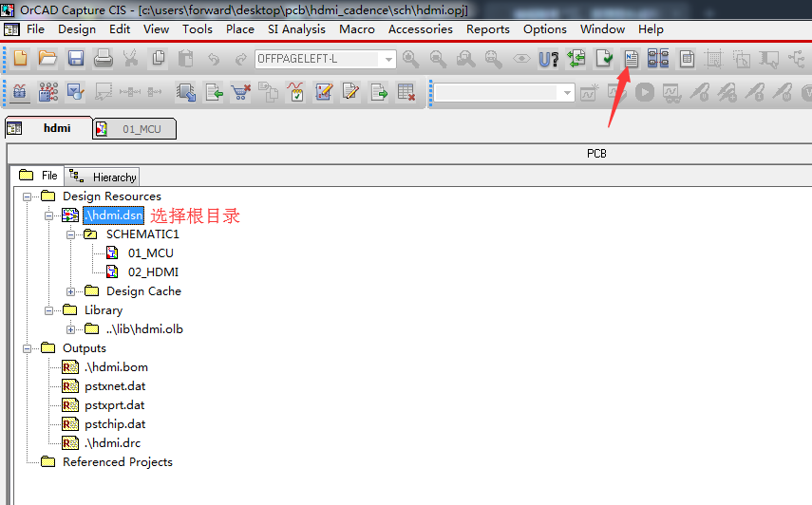
Task: Select the Referenced Projects folder
Action: coord(118,462)
